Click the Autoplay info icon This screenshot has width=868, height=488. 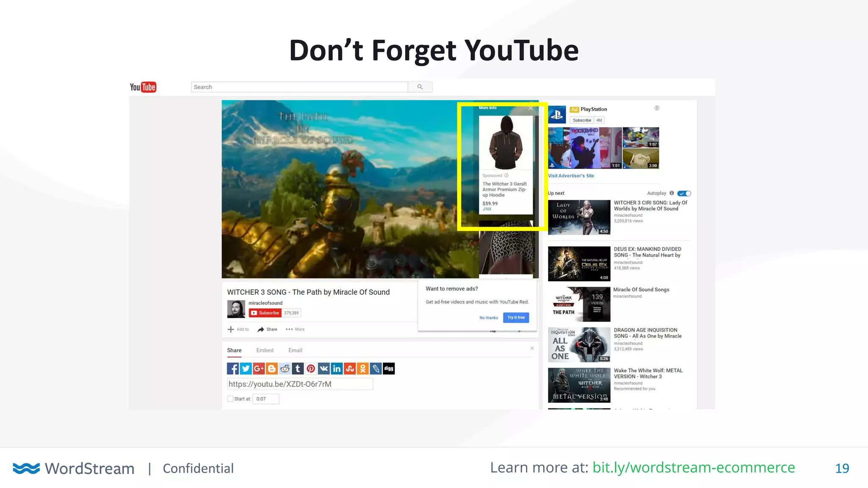672,193
